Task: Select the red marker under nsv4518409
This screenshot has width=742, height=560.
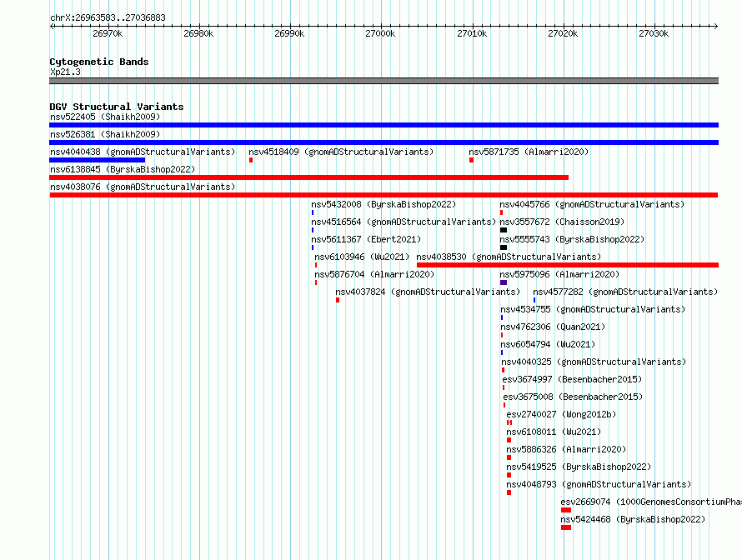Action: point(251,160)
